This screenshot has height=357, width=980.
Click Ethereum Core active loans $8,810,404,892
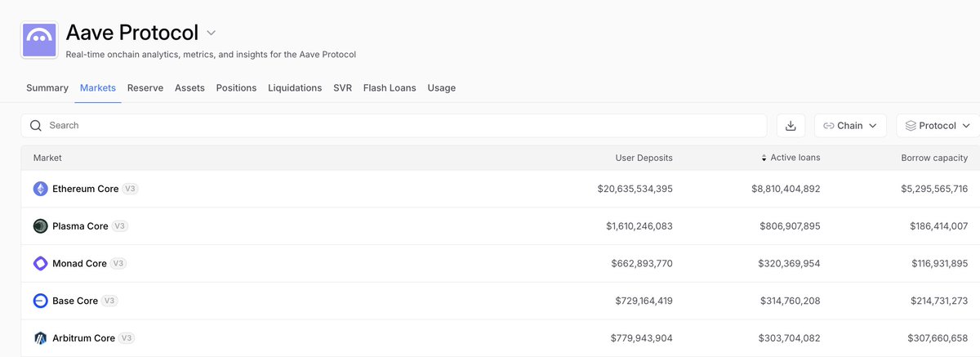(x=786, y=189)
